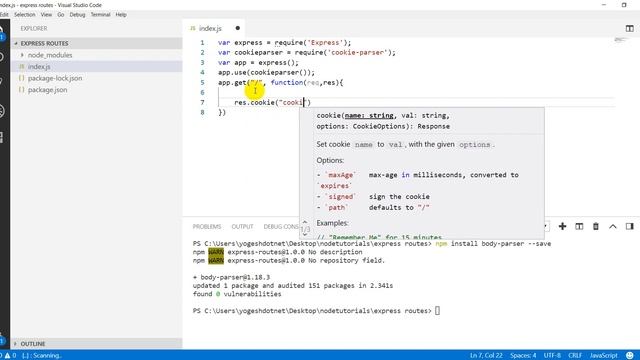The image size is (640, 360).
Task: Collapse the EXPRESS ROUTES folder section
Action: coord(96,43)
